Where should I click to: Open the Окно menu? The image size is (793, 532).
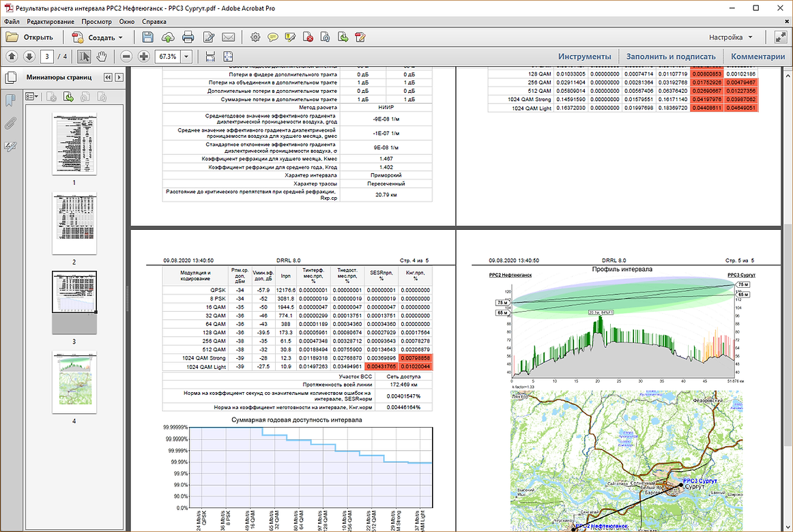tap(127, 22)
